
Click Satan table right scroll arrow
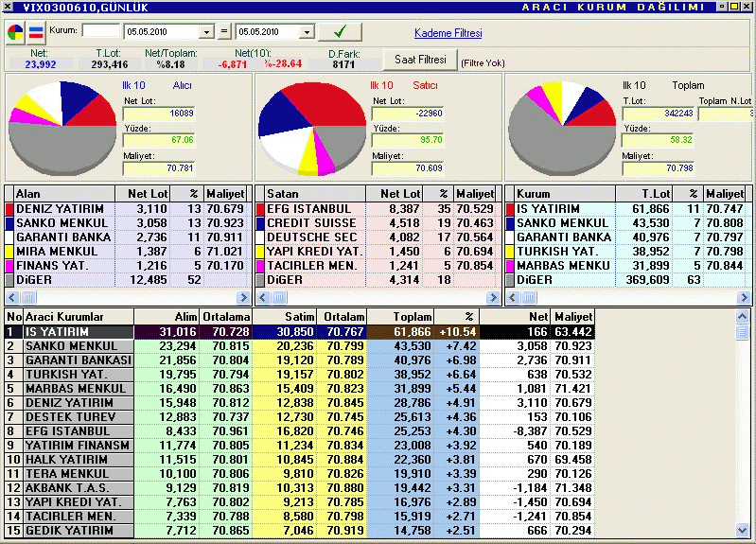click(493, 298)
